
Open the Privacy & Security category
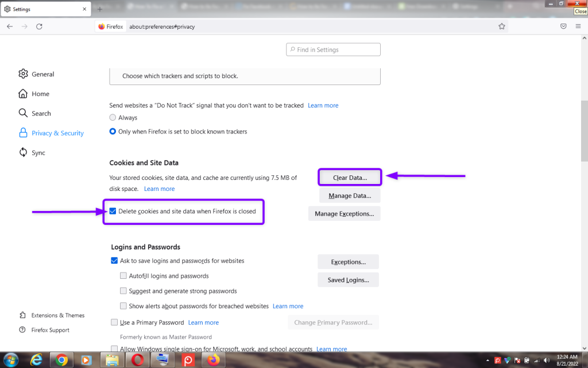[x=51, y=133]
